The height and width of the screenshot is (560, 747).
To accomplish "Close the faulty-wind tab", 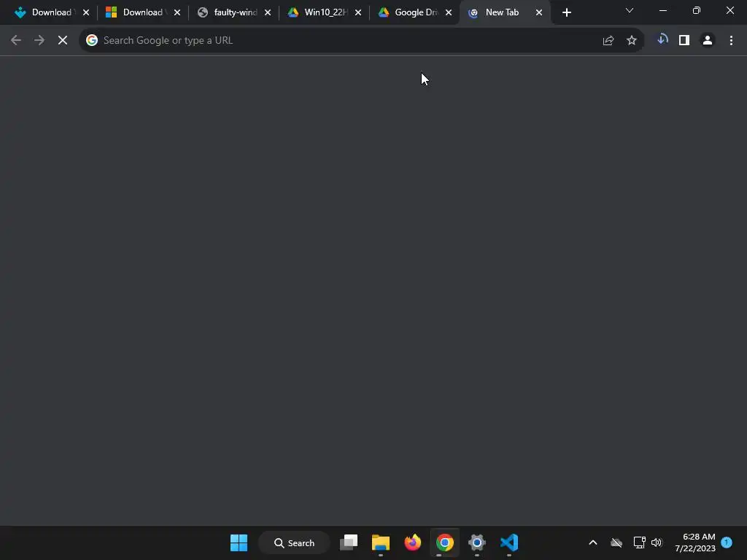I will click(x=268, y=13).
